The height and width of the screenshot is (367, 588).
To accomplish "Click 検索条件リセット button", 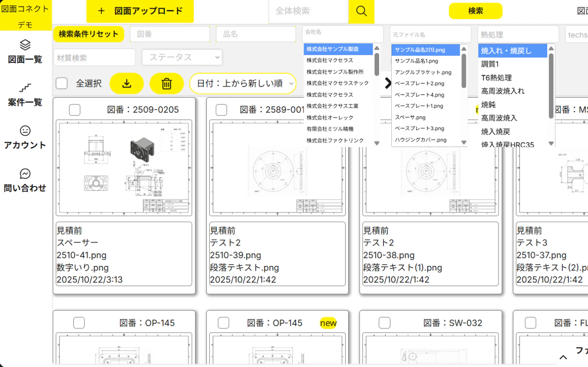I will click(x=89, y=34).
